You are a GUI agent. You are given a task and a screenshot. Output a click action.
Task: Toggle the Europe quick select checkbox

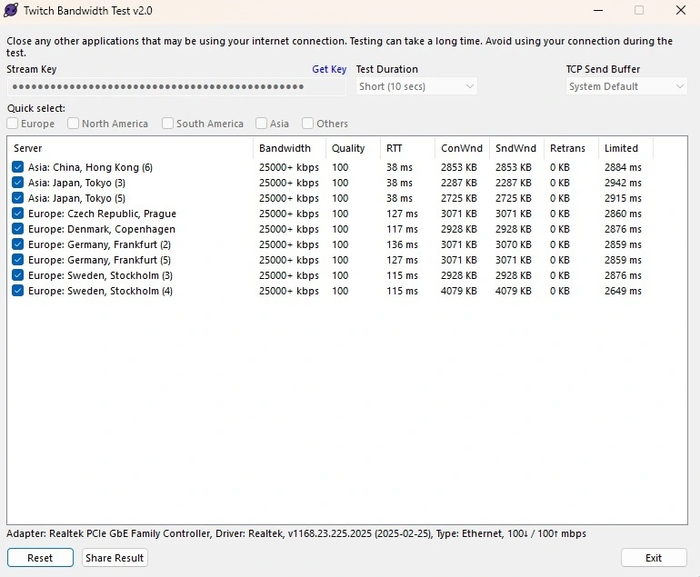(13, 124)
